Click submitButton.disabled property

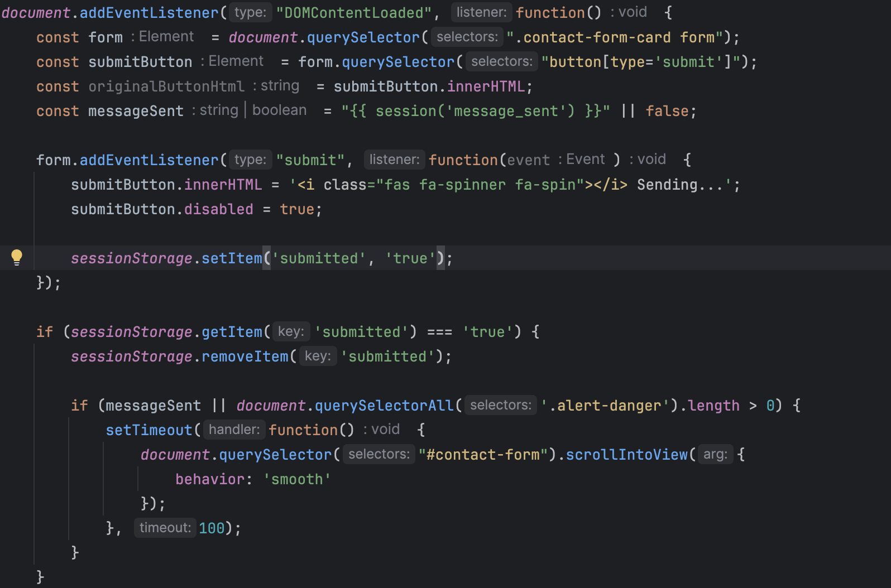click(162, 209)
